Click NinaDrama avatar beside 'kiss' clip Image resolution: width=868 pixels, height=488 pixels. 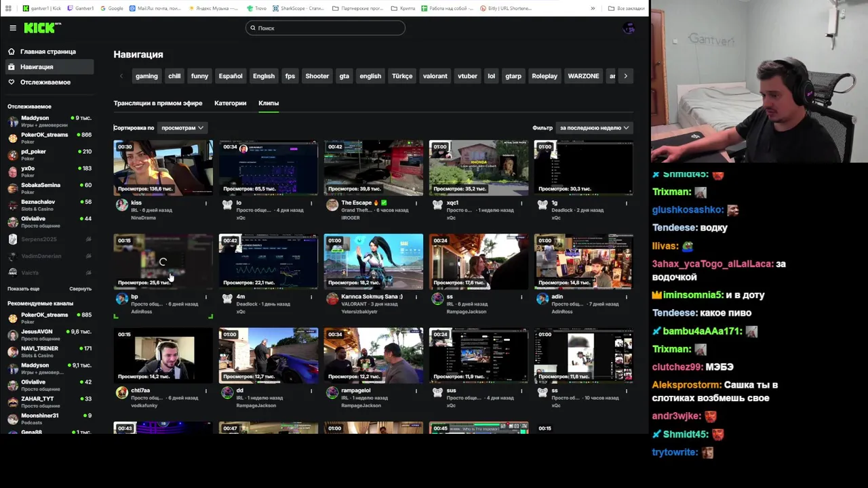coord(122,205)
